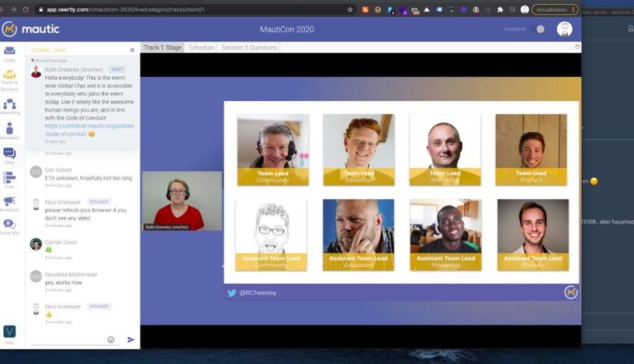Select the Team Lead Community card
The width and height of the screenshot is (634, 364).
coord(273,150)
